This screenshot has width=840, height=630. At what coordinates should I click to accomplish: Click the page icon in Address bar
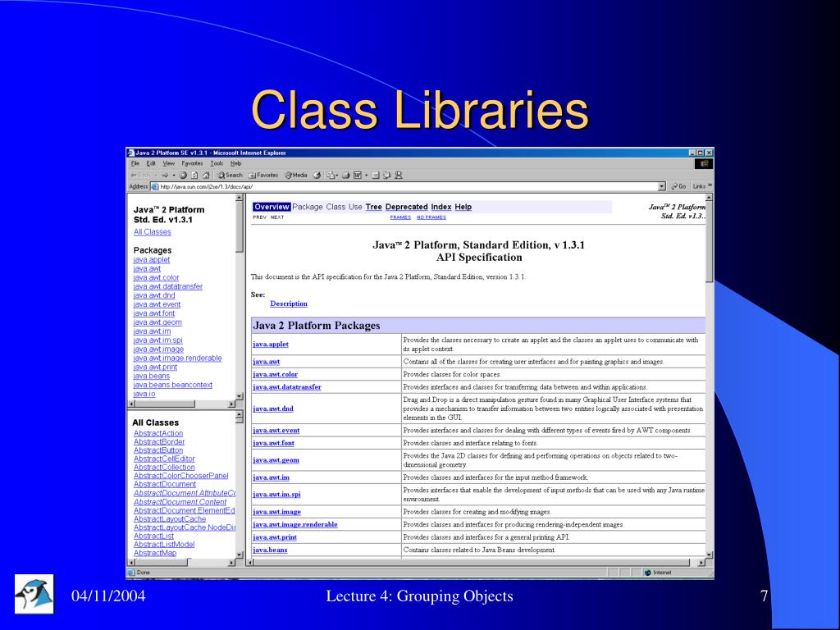(x=155, y=186)
